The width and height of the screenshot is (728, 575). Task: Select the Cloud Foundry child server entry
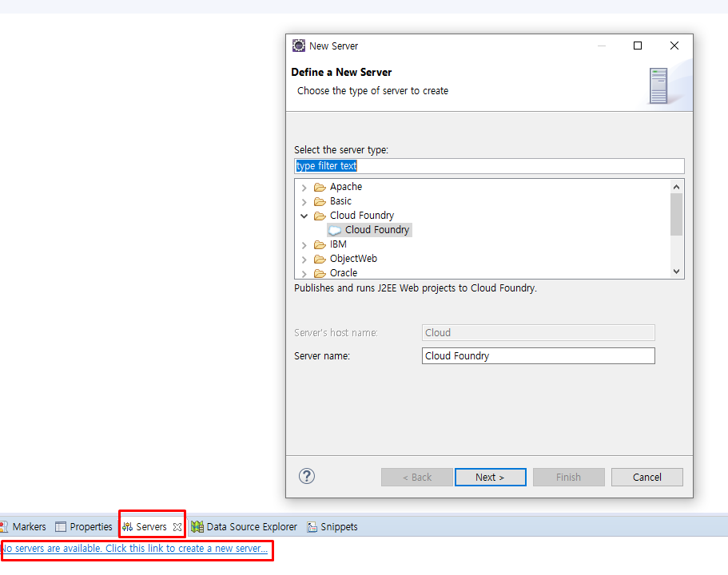click(377, 230)
